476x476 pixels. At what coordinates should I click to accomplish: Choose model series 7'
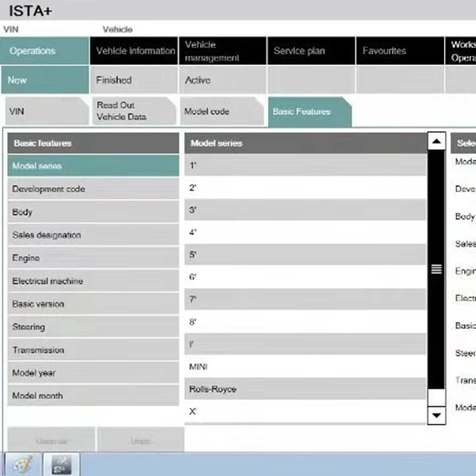pyautogui.click(x=305, y=299)
